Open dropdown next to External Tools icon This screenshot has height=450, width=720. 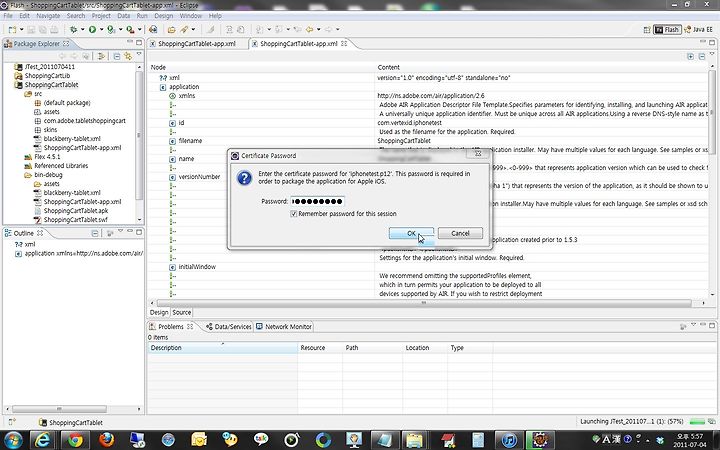click(x=139, y=29)
